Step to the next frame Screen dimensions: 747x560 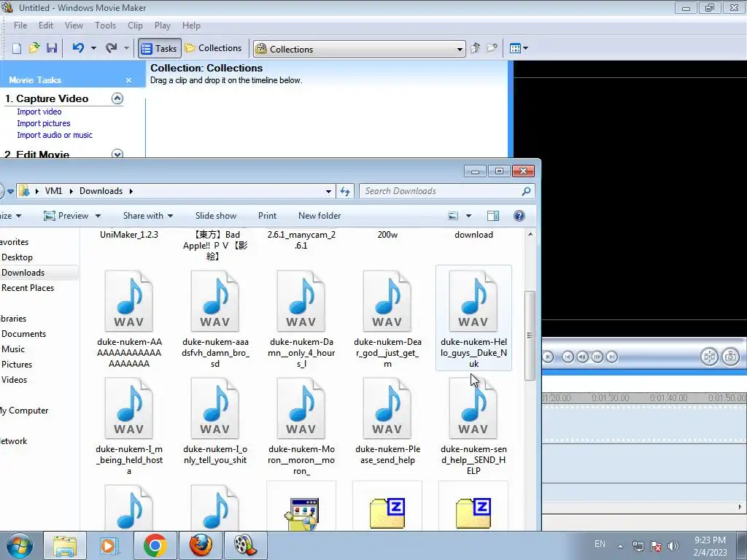(x=597, y=357)
